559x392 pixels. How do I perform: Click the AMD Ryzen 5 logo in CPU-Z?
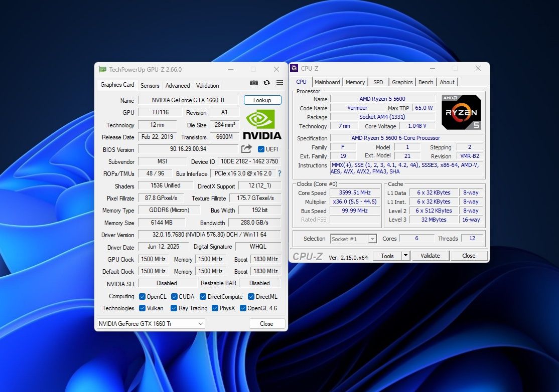(461, 112)
